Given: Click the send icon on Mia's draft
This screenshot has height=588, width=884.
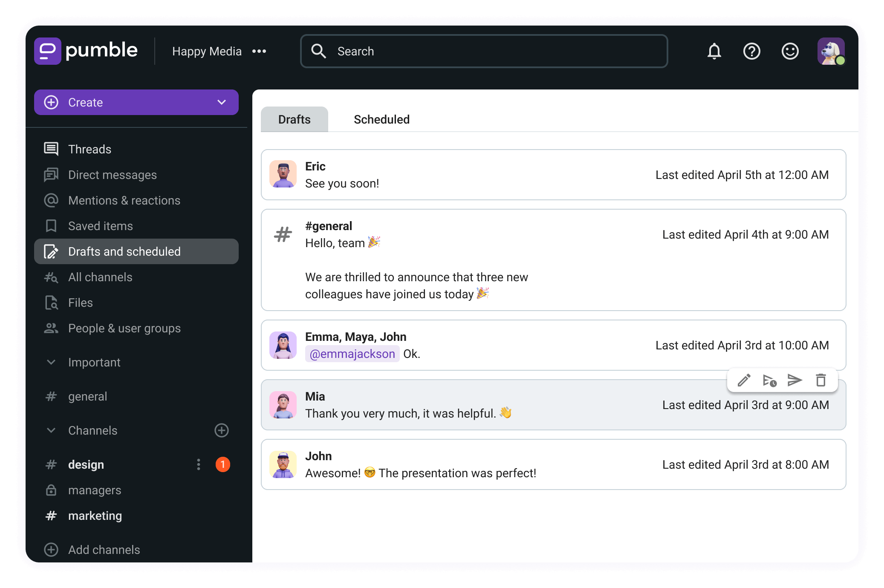Looking at the screenshot, I should [x=794, y=380].
